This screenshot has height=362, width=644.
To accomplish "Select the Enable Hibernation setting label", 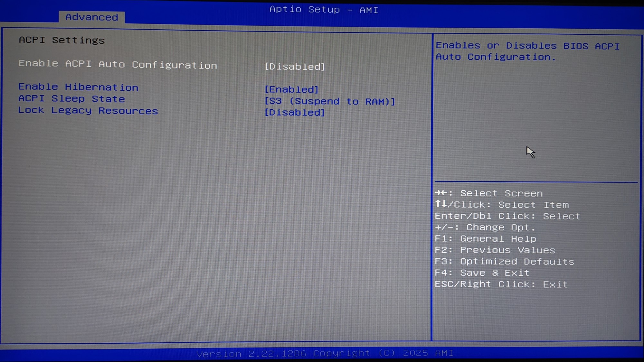I will pos(78,87).
